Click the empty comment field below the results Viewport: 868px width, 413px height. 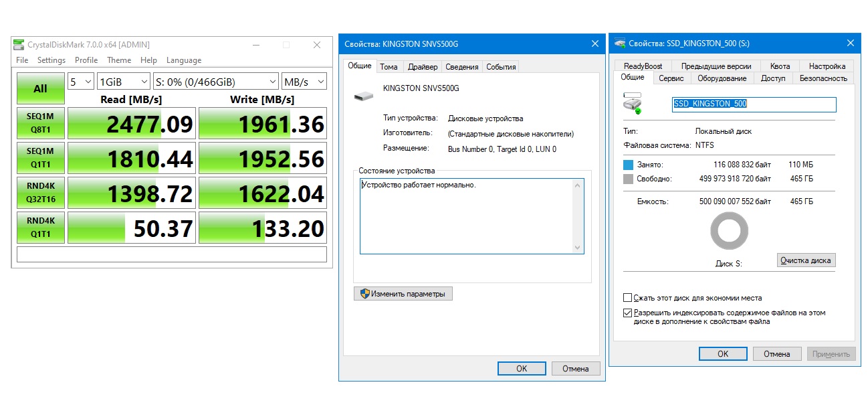pos(172,254)
